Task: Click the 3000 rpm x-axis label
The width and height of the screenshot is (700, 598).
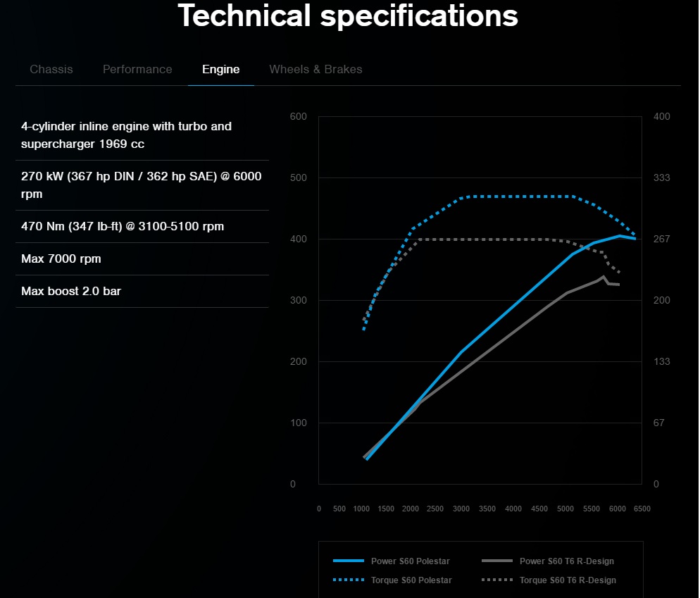Action: pyautogui.click(x=461, y=509)
